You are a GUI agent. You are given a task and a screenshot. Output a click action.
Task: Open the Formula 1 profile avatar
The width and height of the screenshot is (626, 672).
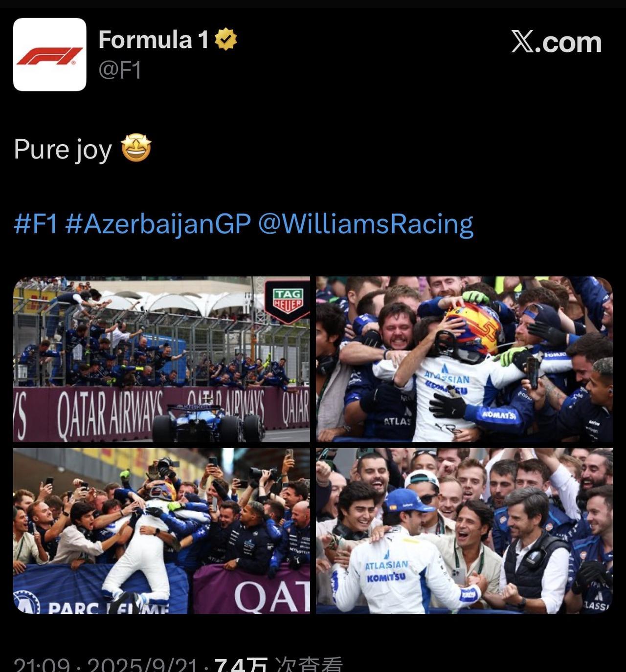point(49,54)
